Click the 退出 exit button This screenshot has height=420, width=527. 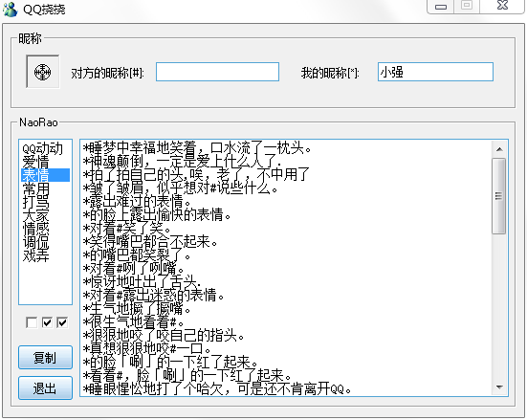[x=45, y=388]
